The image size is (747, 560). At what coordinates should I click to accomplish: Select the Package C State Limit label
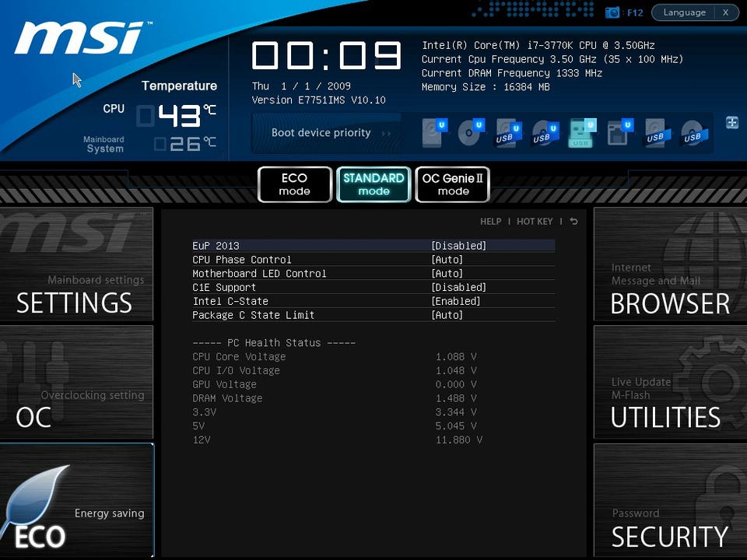tap(254, 315)
